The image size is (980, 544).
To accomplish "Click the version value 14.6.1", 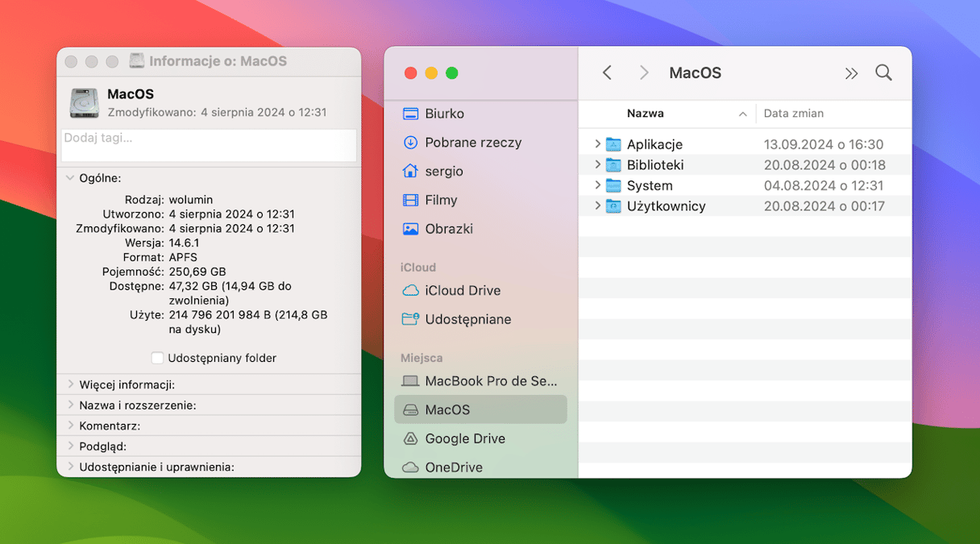I will coord(184,243).
